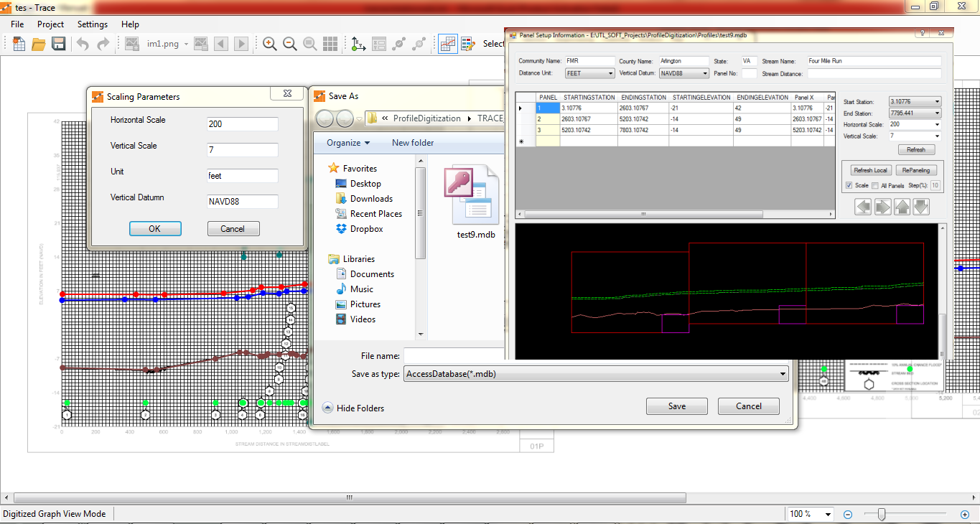The image size is (980, 524).
Task: Click the left arrow pan button
Action: pos(863,207)
